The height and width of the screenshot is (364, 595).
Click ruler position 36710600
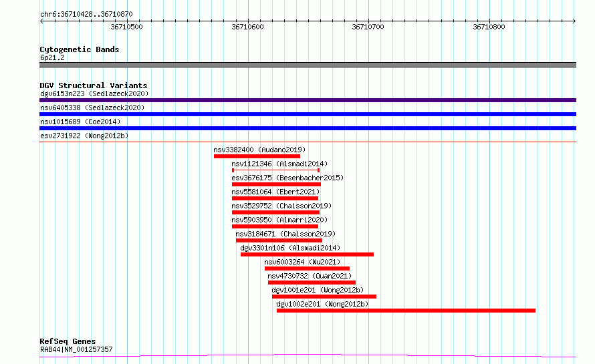point(247,27)
